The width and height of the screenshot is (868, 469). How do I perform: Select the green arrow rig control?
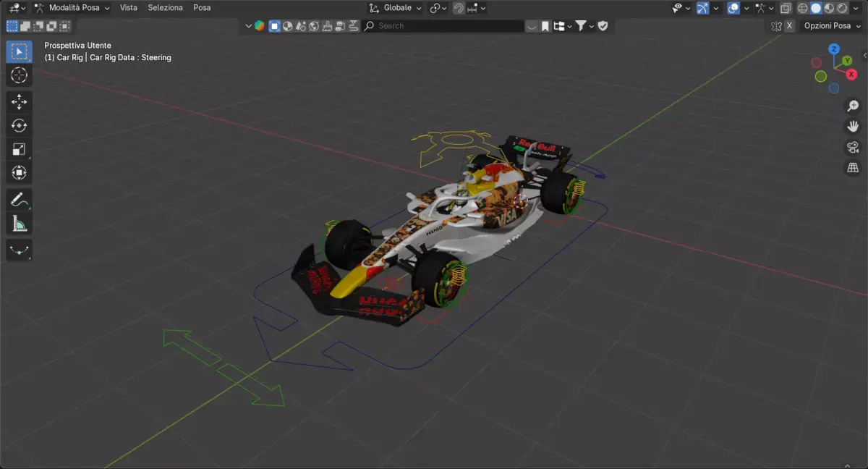pyautogui.click(x=223, y=367)
